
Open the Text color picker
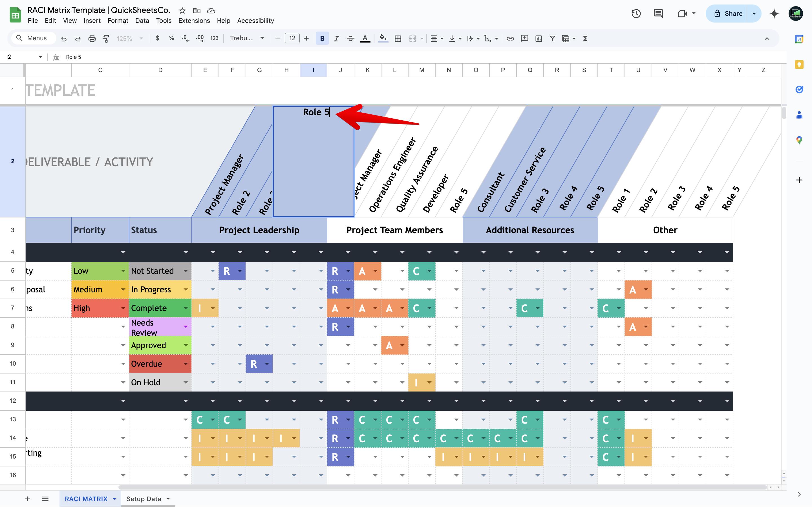pyautogui.click(x=365, y=38)
